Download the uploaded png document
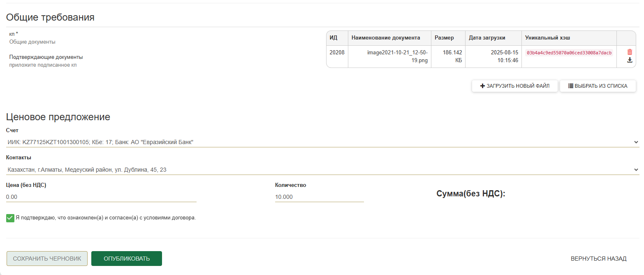 click(x=630, y=60)
